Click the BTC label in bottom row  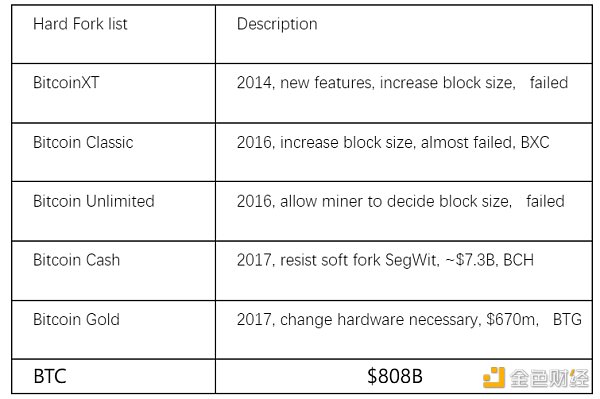pyautogui.click(x=50, y=376)
